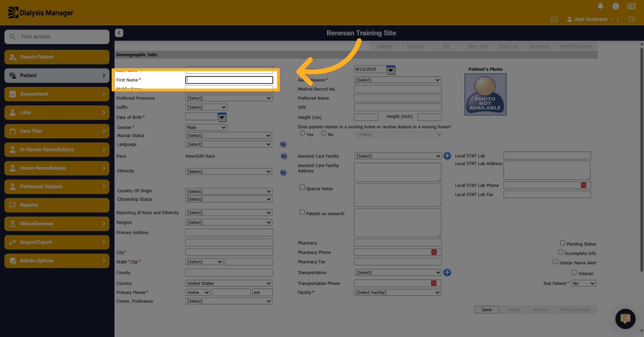Expand the Select Facility dropdown

[397, 292]
